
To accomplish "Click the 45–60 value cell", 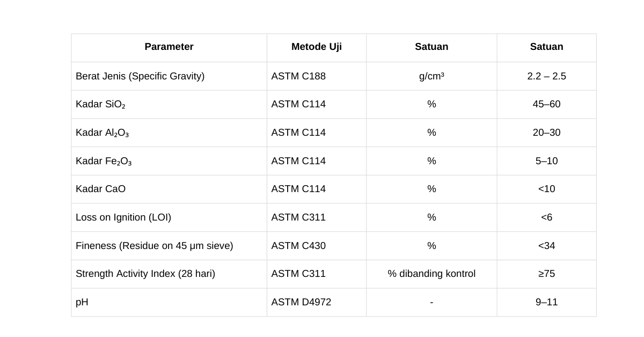I will click(x=546, y=104).
